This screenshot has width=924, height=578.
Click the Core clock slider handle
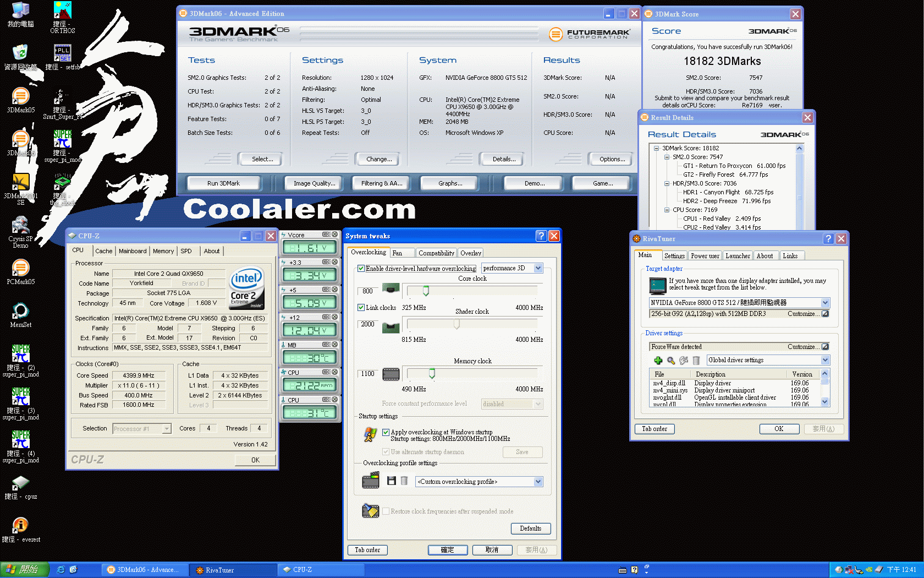click(426, 291)
